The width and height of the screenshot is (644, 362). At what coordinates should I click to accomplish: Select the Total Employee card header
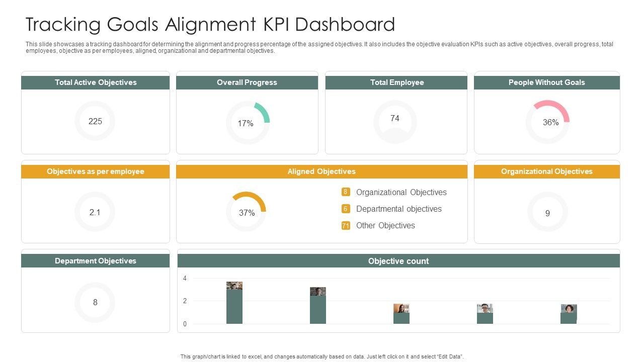pyautogui.click(x=396, y=82)
